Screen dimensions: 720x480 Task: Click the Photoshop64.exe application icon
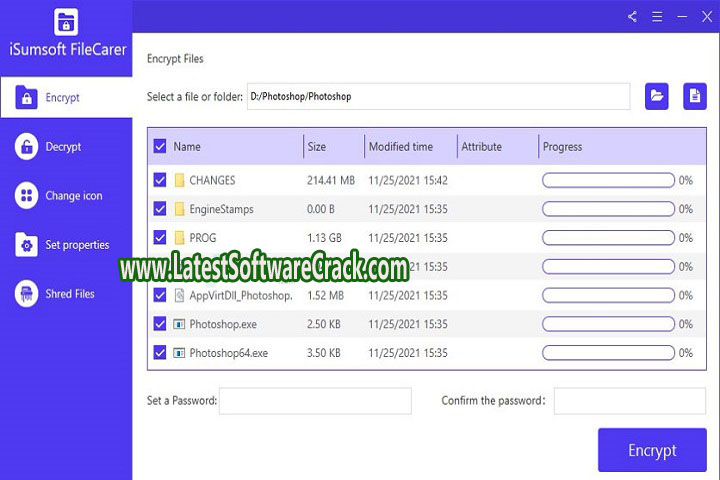179,353
